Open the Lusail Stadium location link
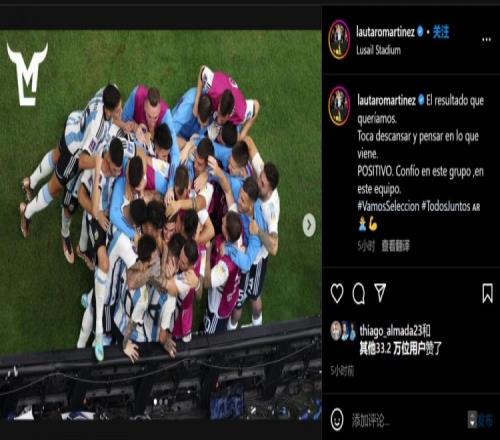 click(x=378, y=50)
